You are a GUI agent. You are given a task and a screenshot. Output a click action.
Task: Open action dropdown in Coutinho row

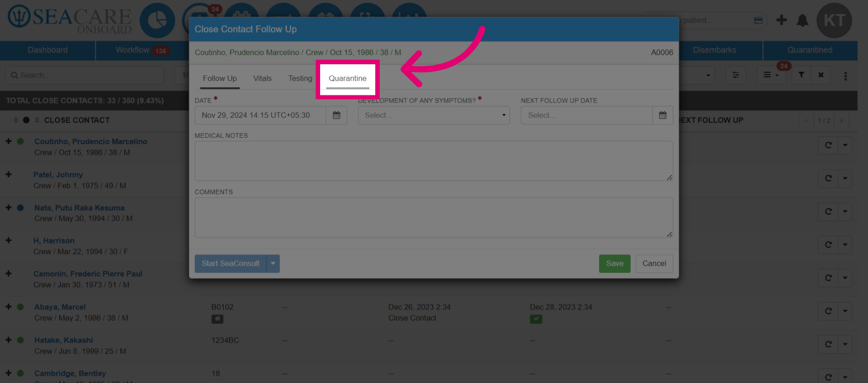click(x=845, y=145)
